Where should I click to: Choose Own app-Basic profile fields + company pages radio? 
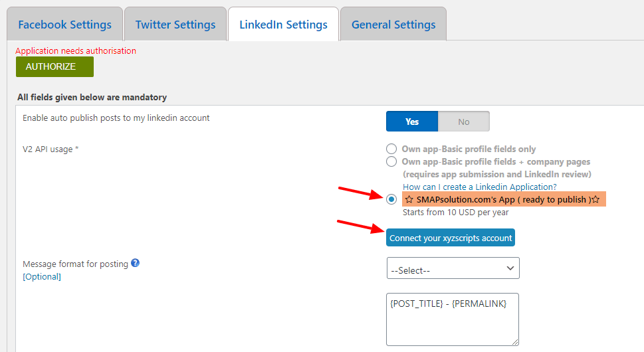[x=391, y=161]
